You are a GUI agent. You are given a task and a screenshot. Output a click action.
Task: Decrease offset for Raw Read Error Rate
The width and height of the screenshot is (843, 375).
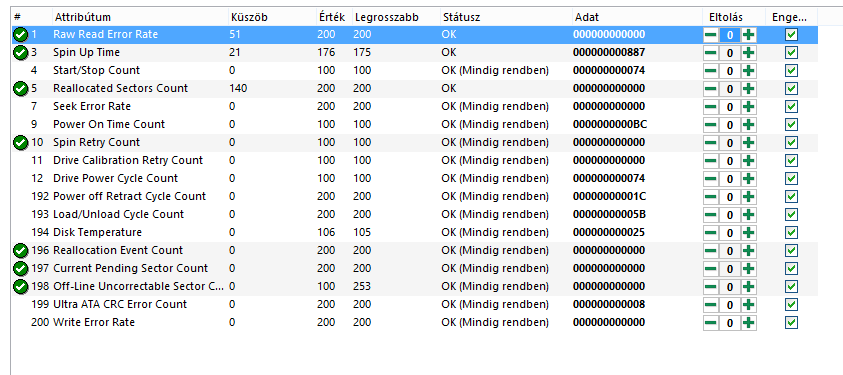point(711,35)
